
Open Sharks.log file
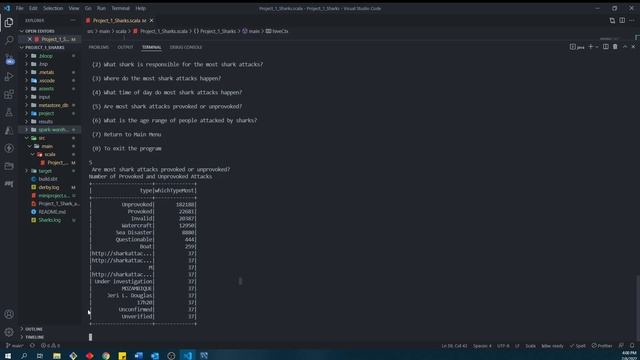point(49,220)
